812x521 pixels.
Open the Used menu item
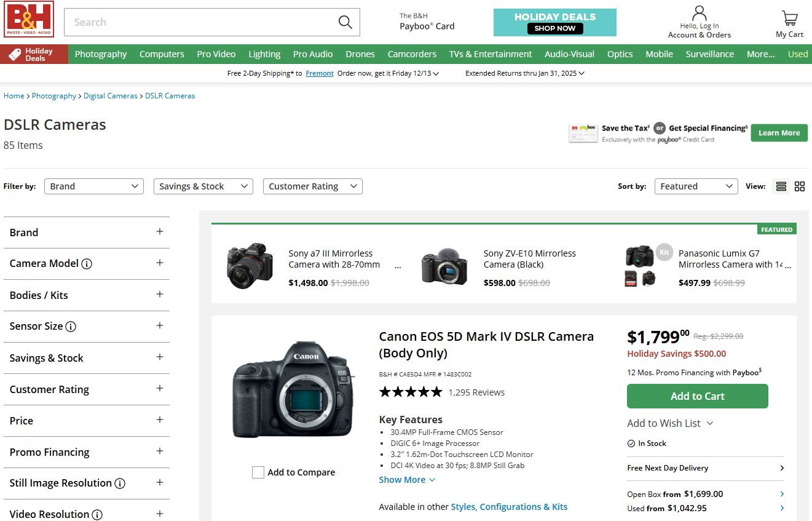tap(798, 54)
